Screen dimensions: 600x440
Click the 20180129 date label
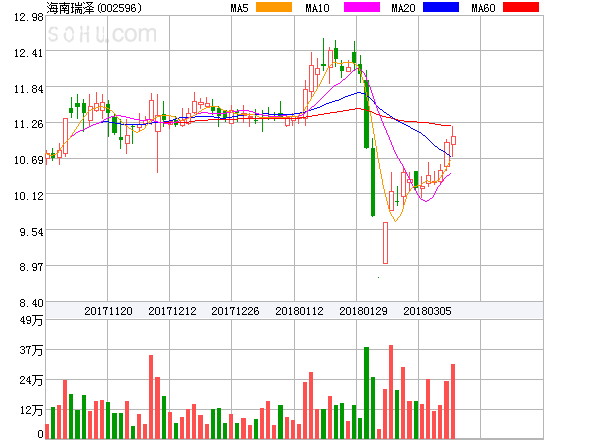(363, 311)
